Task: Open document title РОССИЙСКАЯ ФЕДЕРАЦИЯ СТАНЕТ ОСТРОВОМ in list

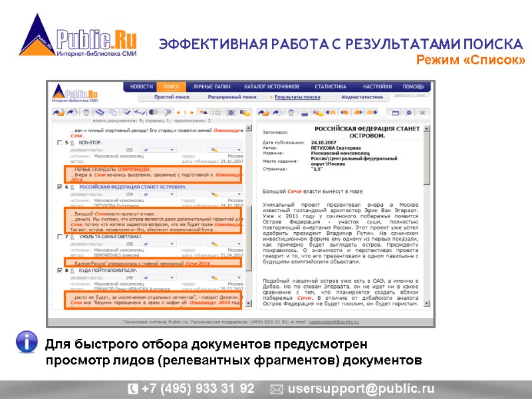Action: [x=132, y=187]
